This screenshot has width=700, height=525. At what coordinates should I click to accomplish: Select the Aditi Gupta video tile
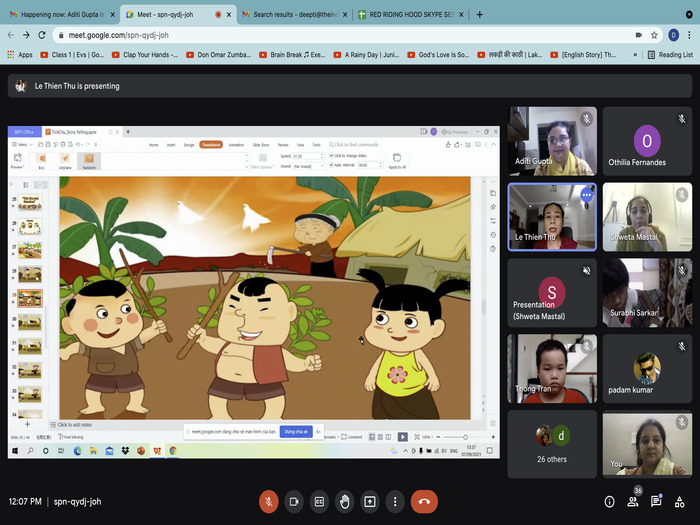(x=552, y=141)
